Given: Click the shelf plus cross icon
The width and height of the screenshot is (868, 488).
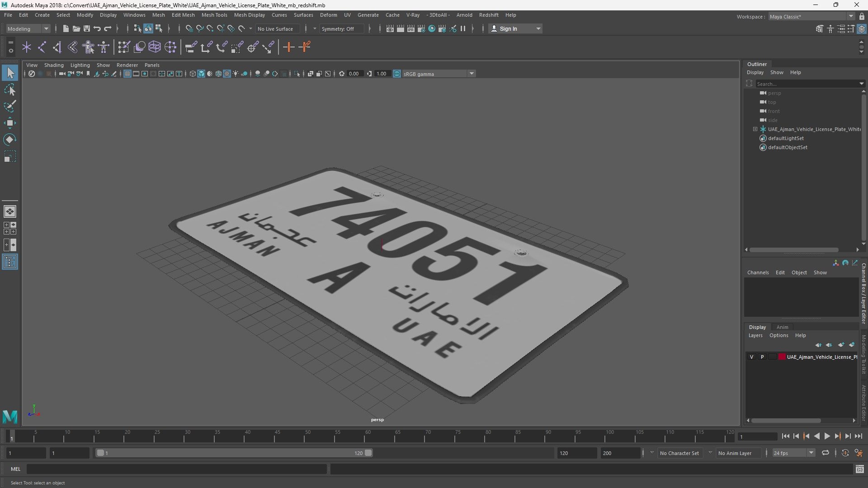Looking at the screenshot, I should [x=288, y=47].
